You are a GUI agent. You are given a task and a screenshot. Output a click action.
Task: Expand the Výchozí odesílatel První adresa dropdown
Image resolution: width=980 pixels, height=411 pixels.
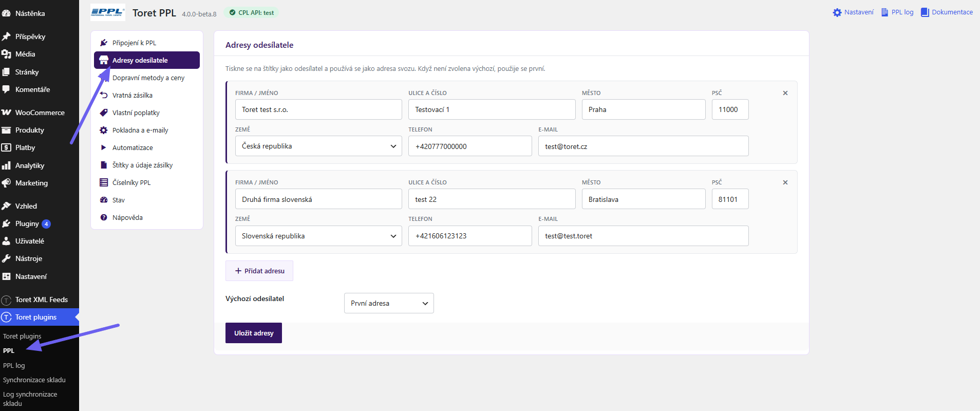[389, 303]
